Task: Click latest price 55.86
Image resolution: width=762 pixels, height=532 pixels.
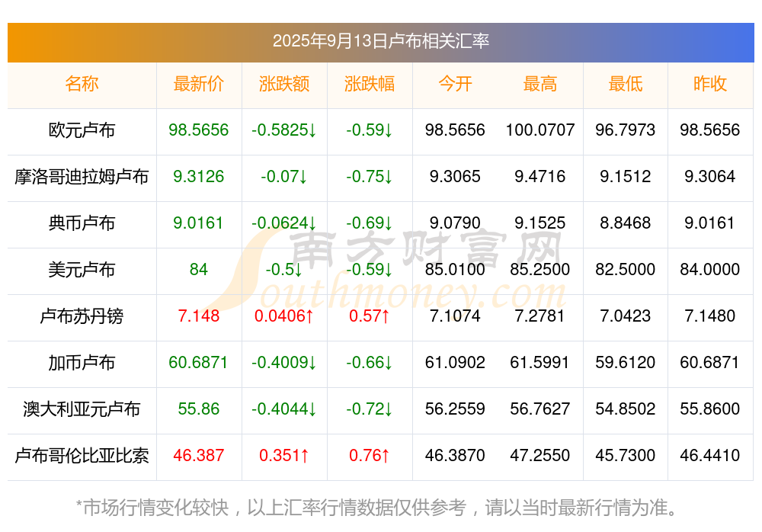Action: coord(198,409)
